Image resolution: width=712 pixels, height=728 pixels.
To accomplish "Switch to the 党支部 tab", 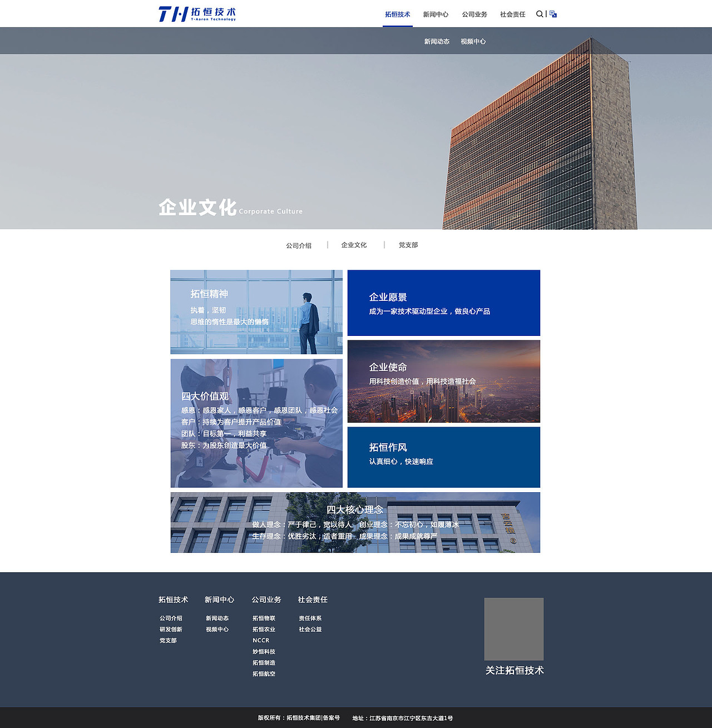I will click(x=408, y=245).
